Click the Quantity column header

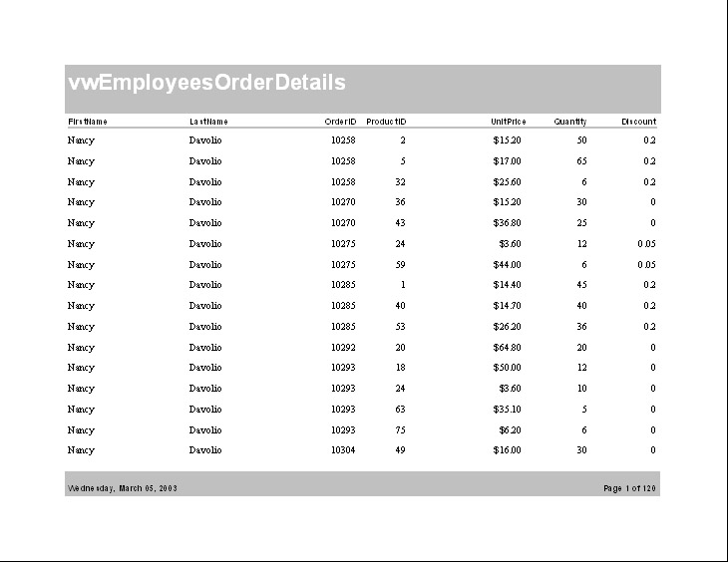point(570,122)
